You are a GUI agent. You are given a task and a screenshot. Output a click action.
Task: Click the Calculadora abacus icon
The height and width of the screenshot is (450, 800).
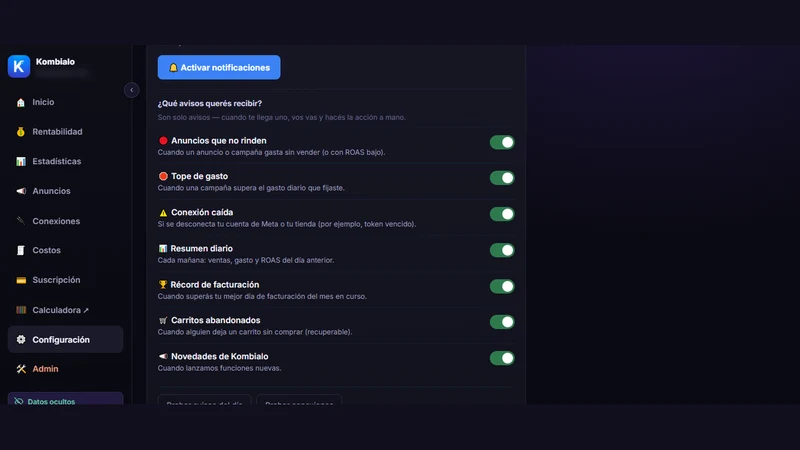[20, 310]
